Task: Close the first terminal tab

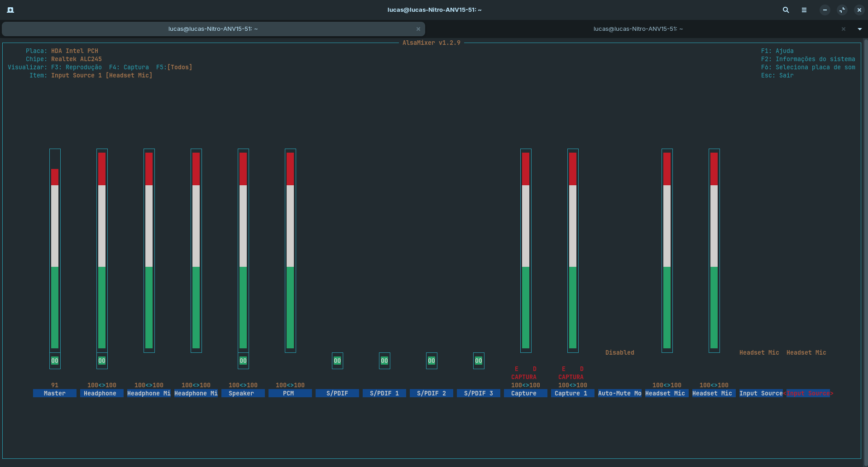Action: tap(418, 29)
